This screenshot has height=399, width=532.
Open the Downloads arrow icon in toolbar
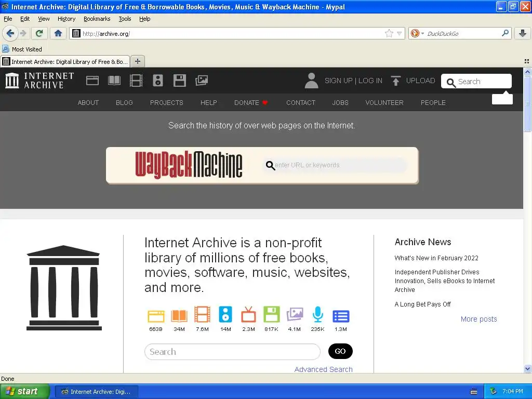[x=523, y=33]
